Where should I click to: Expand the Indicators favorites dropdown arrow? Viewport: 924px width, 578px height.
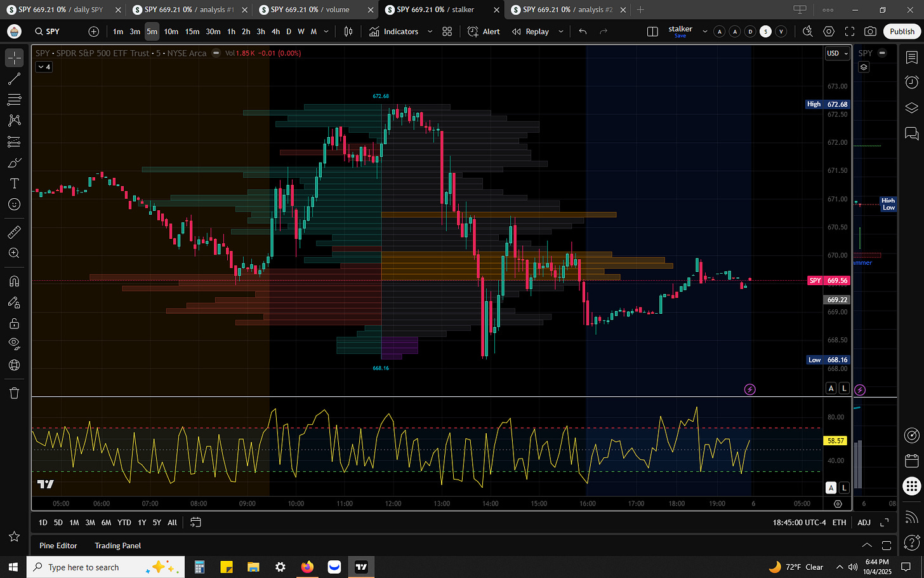(x=430, y=31)
